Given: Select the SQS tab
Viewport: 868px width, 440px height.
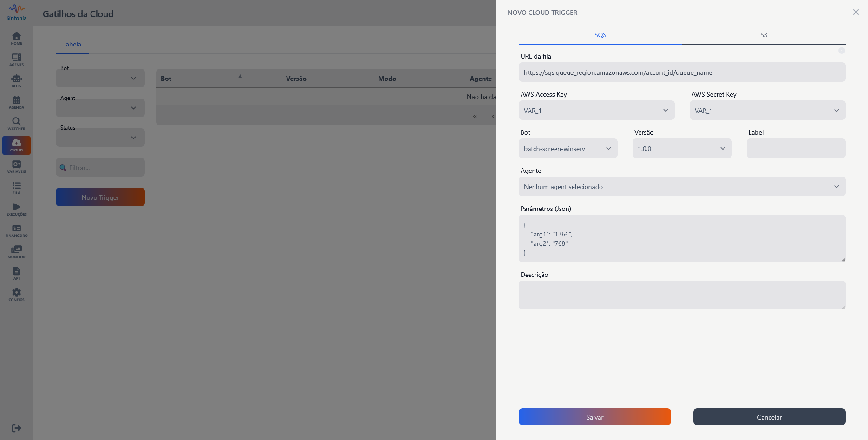Looking at the screenshot, I should 600,35.
